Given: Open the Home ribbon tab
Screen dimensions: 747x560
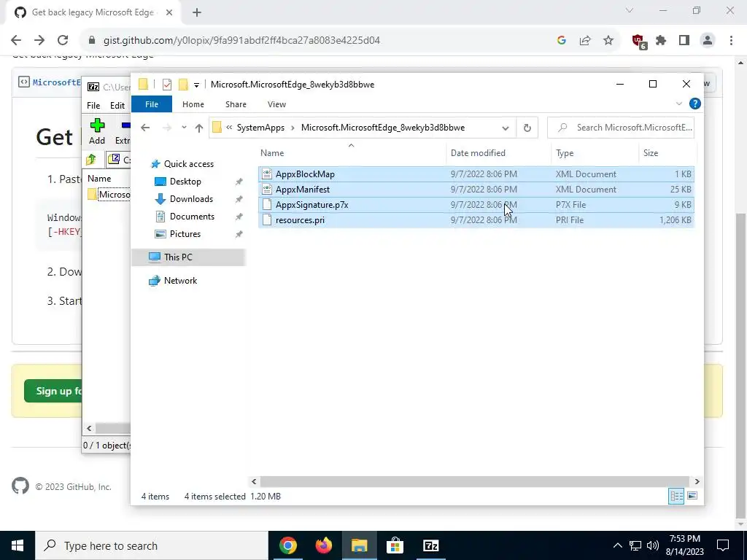Looking at the screenshot, I should [193, 104].
